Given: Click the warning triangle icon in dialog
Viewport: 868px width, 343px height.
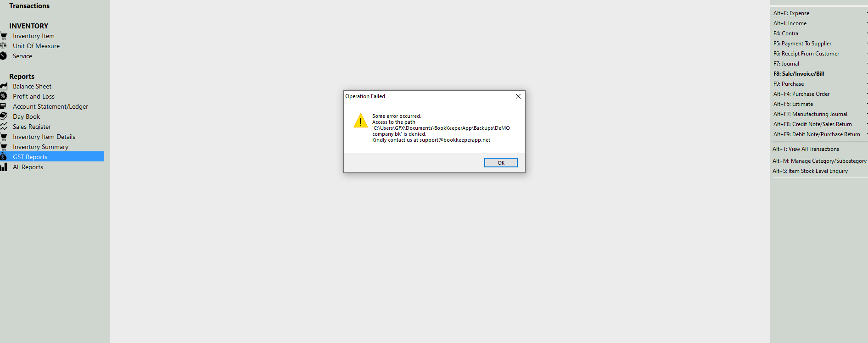Looking at the screenshot, I should tap(361, 121).
